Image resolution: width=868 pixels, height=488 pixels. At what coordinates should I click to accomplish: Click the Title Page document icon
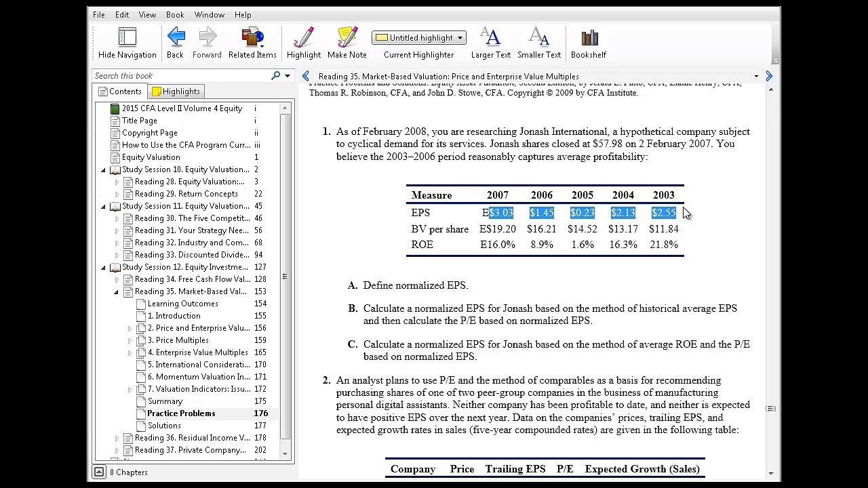pos(115,121)
